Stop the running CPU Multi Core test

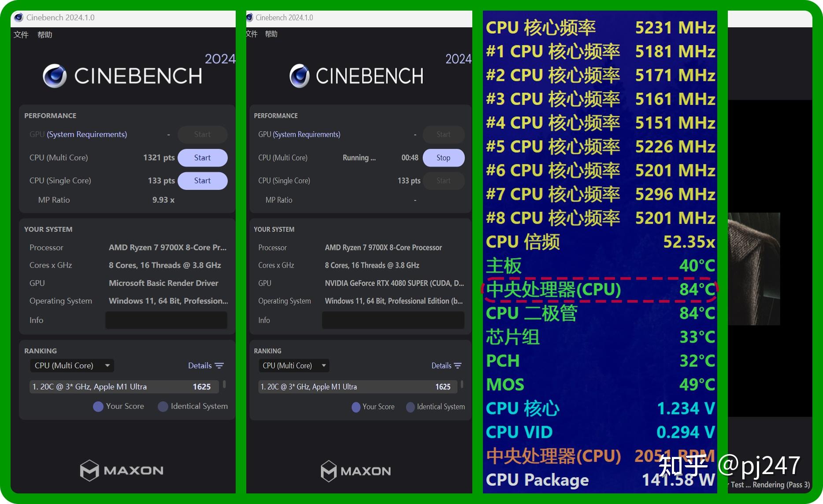pyautogui.click(x=443, y=158)
